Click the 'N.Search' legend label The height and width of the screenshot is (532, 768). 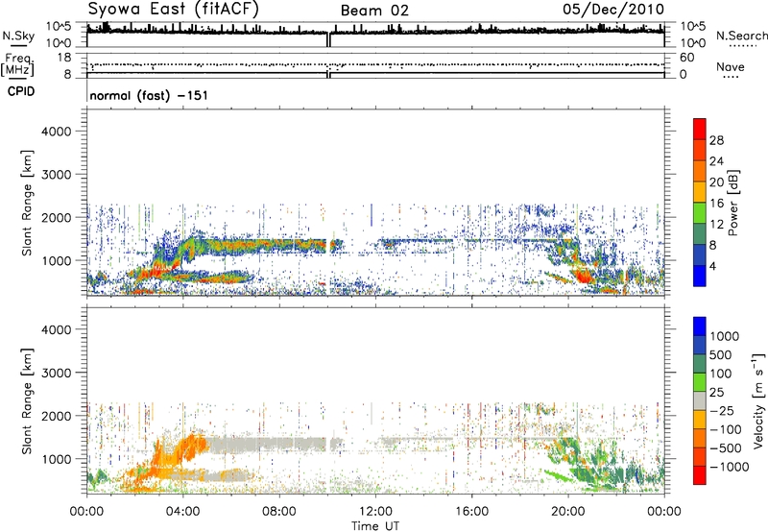[742, 36]
